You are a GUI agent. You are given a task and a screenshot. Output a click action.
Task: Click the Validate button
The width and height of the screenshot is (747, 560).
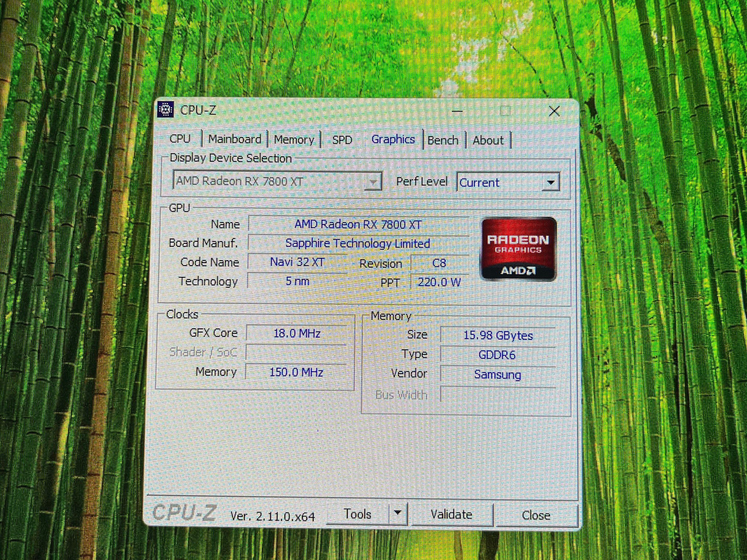coord(451,514)
